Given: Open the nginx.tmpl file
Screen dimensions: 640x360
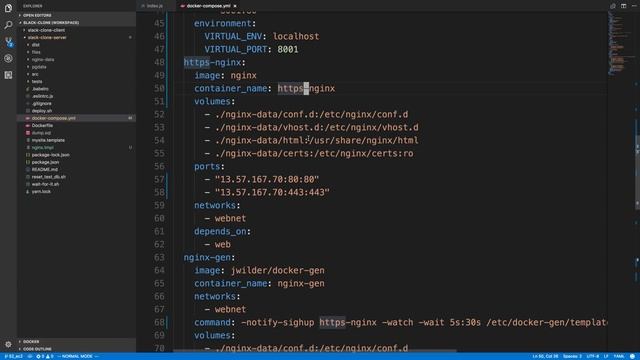Looking at the screenshot, I should click(42, 147).
